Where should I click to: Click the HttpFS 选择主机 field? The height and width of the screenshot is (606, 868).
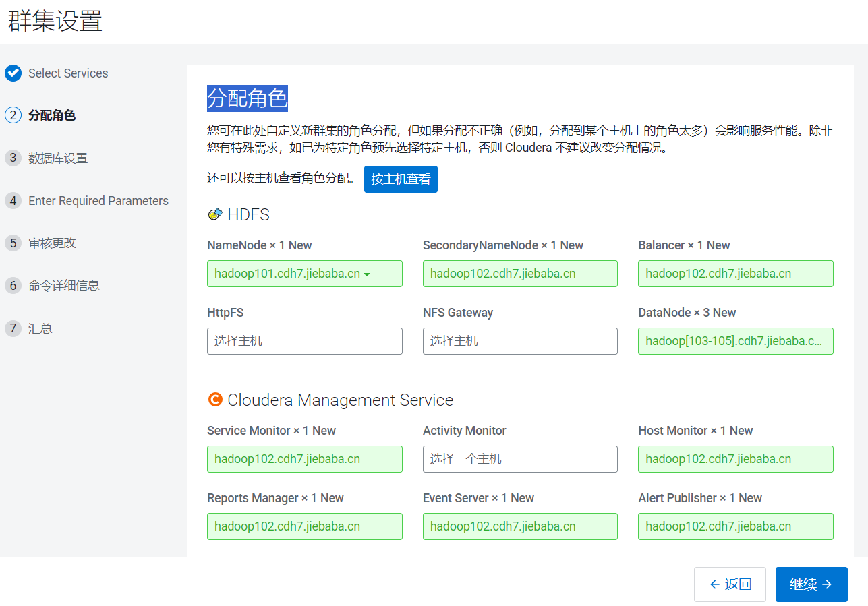coord(305,341)
